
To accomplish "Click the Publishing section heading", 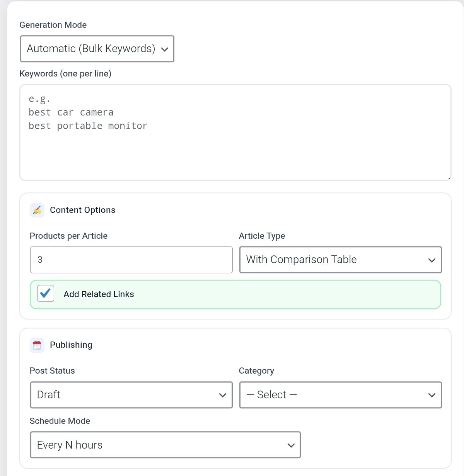I will 71,345.
